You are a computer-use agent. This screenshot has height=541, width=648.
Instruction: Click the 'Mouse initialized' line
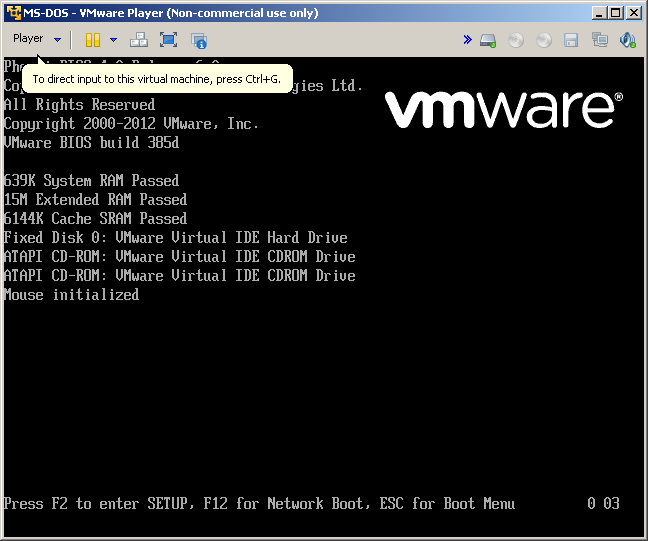click(x=71, y=295)
